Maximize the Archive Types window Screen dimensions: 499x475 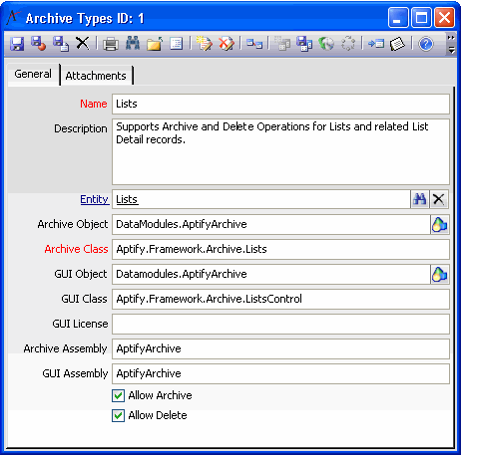coord(421,18)
